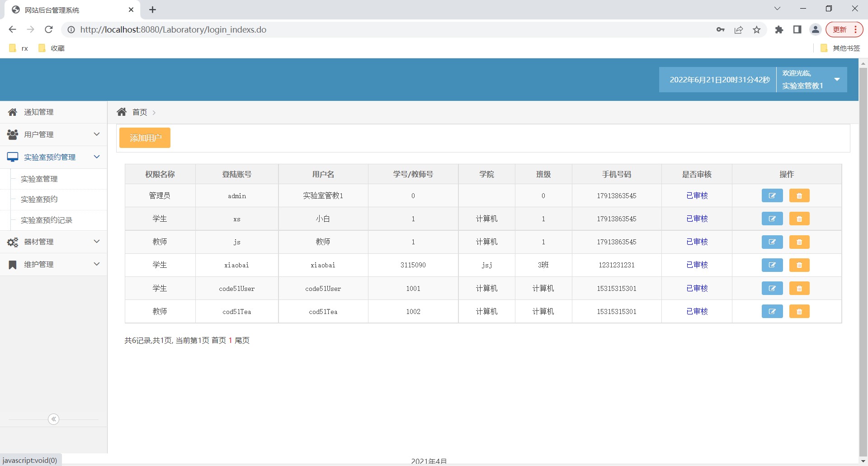Click the home icon next to 首页 breadcrumb
Viewport: 868px width, 466px height.
click(121, 112)
